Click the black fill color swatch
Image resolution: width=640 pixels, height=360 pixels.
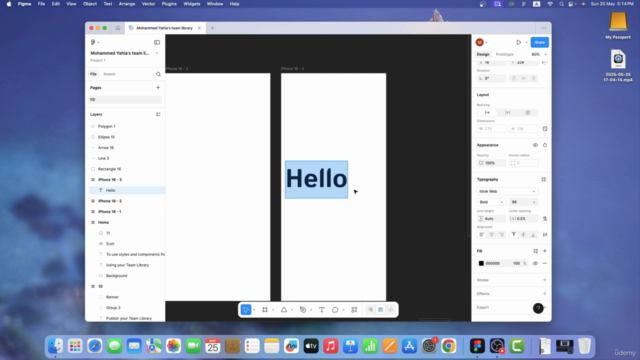tap(481, 263)
